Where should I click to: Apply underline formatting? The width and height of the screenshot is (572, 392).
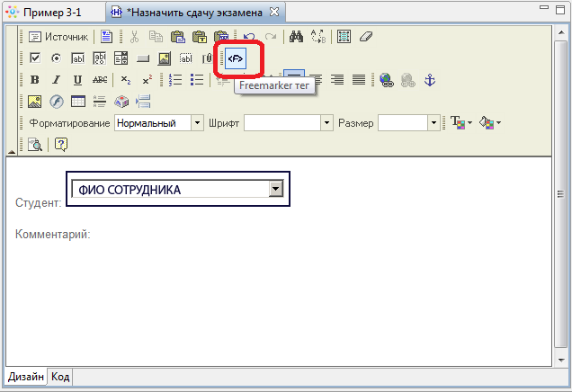(x=77, y=80)
